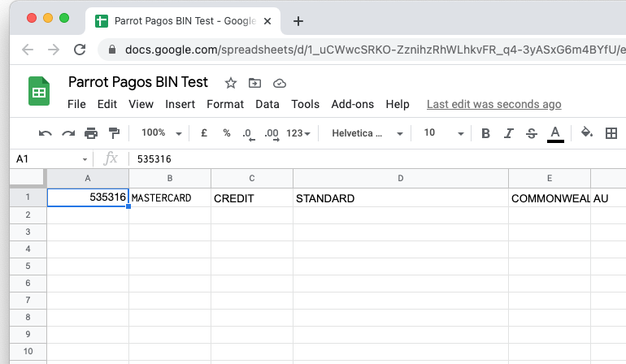626x364 pixels.
Task: Toggle bold formatting
Action: tap(485, 133)
